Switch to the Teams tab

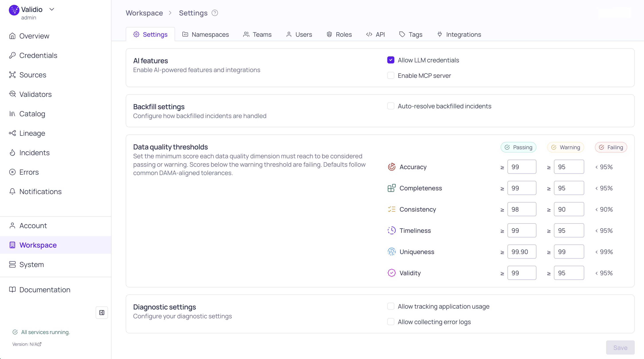(257, 34)
